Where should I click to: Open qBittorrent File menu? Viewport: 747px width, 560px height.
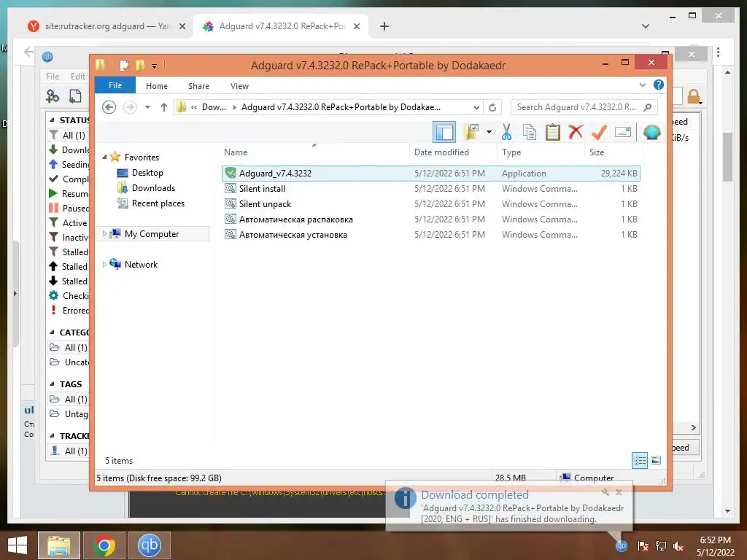53,76
